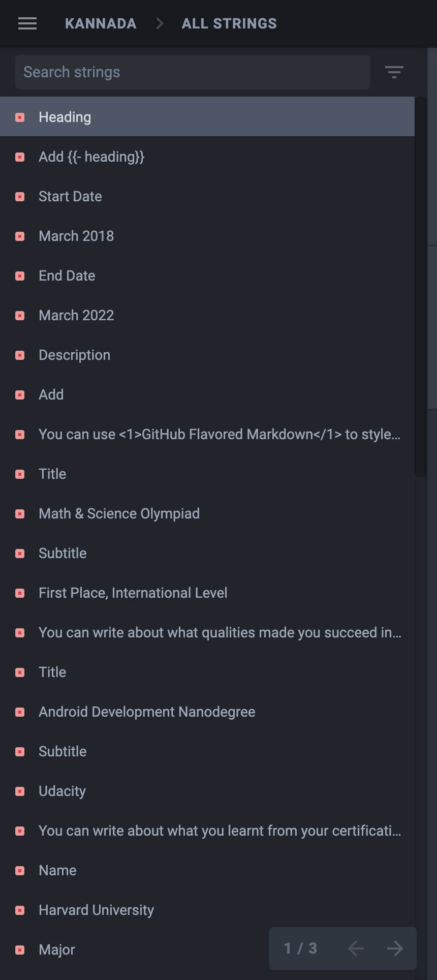Screen dimensions: 437x980
Task: Select the GitHub Flavored Markdown string
Action: [x=218, y=435]
